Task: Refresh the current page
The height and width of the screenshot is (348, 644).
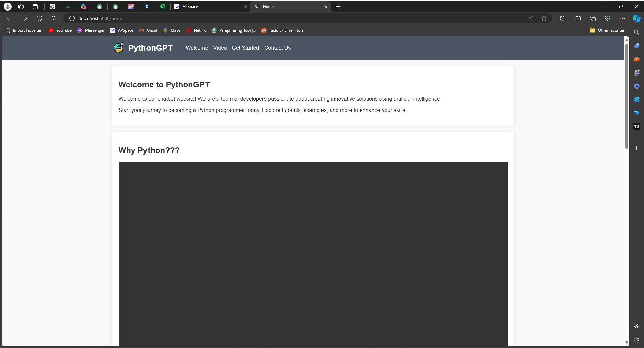Action: (x=39, y=18)
